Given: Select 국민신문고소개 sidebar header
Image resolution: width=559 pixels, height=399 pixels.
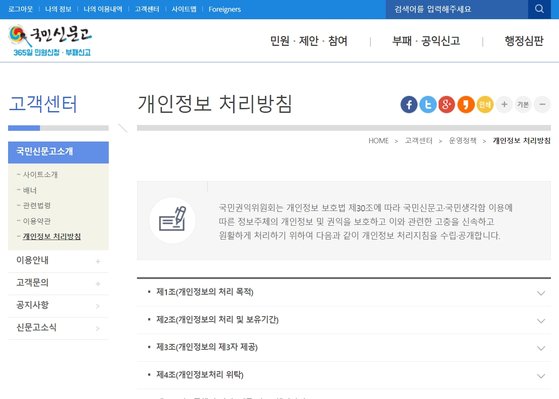Looking at the screenshot, I should click(x=58, y=152).
